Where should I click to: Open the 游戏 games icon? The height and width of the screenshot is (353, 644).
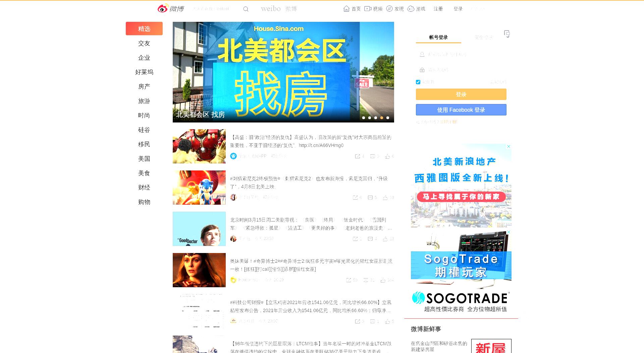tap(411, 9)
